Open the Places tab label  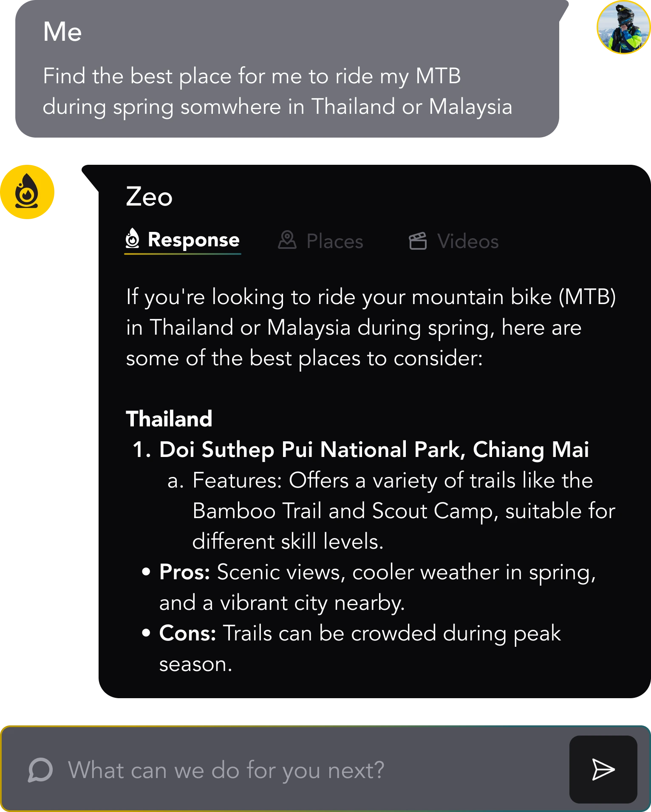point(335,241)
